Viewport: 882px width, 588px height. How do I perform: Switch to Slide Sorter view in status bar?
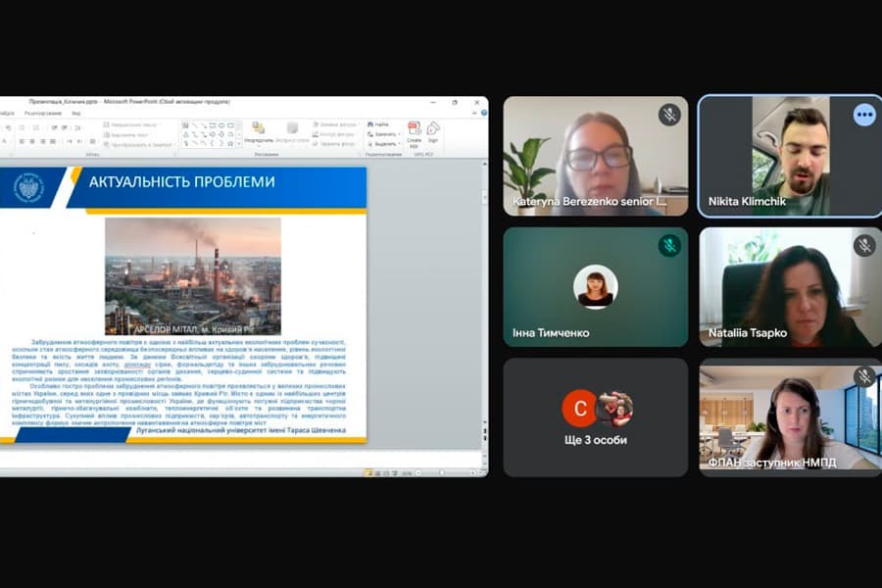click(x=378, y=473)
